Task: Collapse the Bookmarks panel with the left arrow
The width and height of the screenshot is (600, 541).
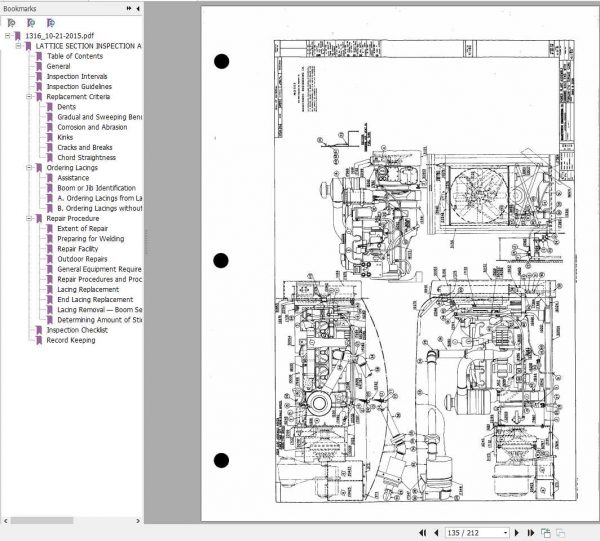Action: click(x=138, y=8)
